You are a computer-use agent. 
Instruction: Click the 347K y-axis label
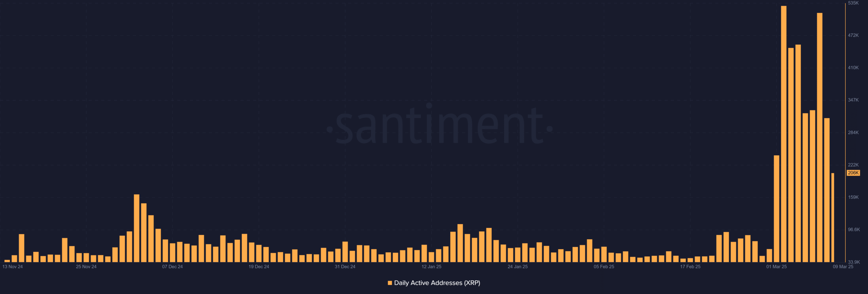853,100
